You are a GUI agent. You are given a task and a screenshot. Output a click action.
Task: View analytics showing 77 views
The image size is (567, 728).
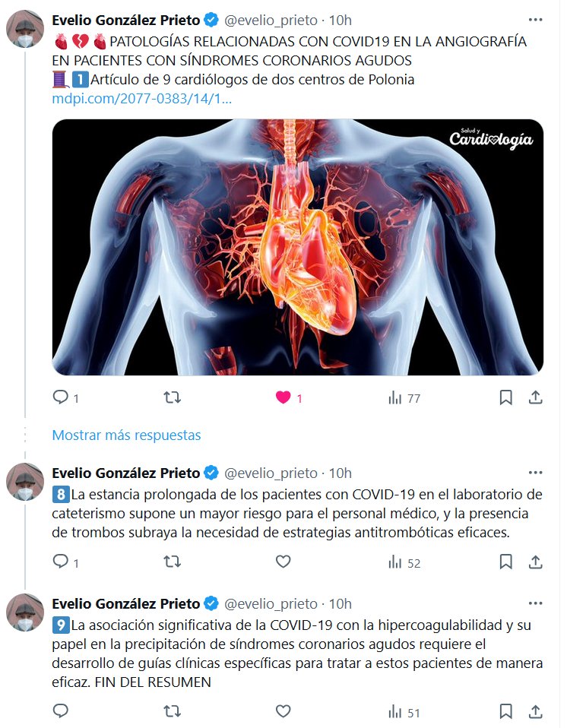tap(404, 397)
